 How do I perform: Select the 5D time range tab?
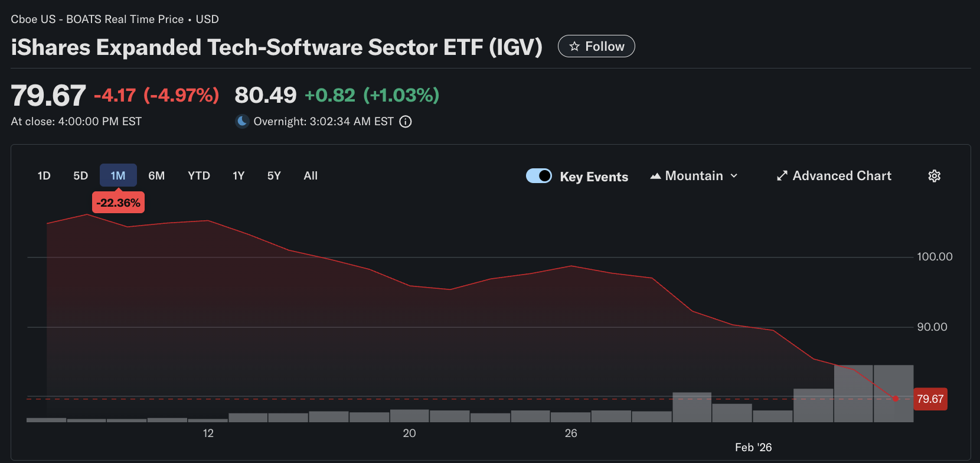pos(81,176)
